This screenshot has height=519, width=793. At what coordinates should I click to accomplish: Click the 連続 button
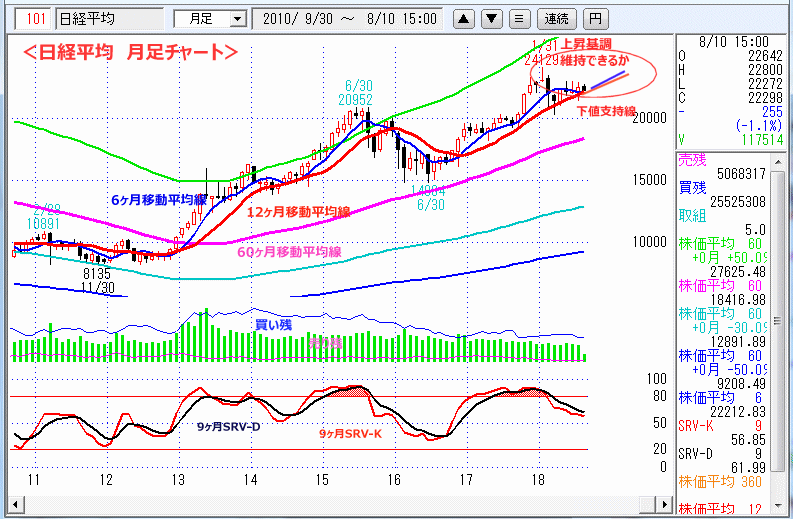[x=556, y=19]
